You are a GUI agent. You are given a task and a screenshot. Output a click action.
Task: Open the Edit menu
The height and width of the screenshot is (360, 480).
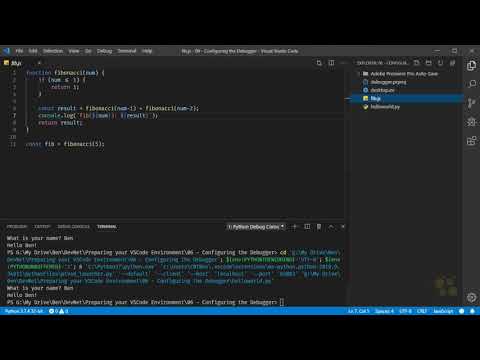(33, 51)
